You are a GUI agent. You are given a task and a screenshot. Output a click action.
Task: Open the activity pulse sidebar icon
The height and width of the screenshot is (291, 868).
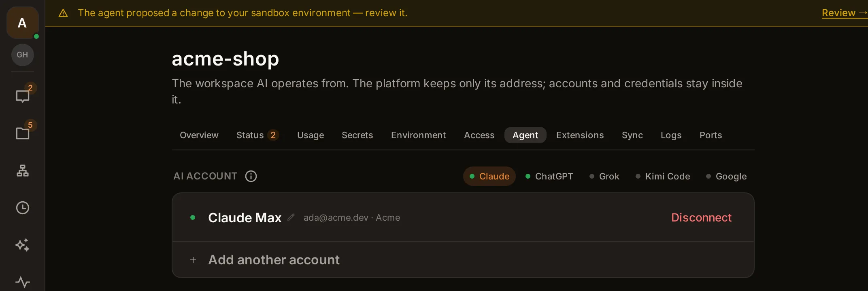click(23, 282)
